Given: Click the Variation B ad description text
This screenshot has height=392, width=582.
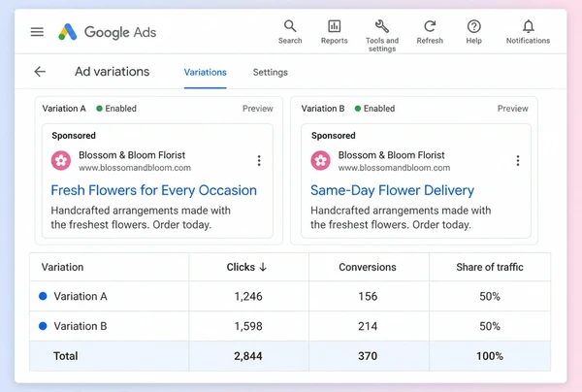Looking at the screenshot, I should [x=401, y=217].
